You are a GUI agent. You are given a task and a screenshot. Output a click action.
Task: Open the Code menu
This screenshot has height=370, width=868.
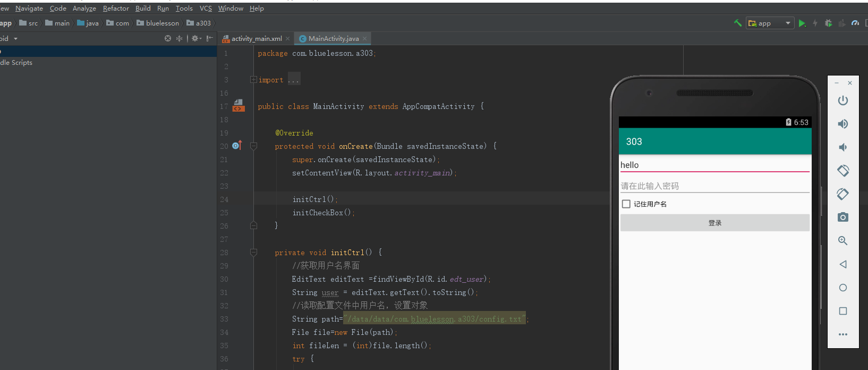click(58, 9)
